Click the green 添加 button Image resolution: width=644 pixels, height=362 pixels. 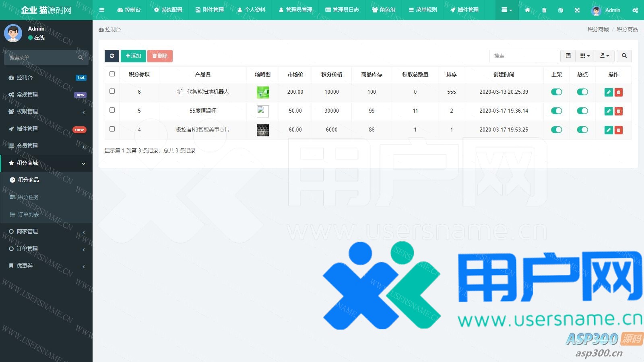click(x=133, y=56)
